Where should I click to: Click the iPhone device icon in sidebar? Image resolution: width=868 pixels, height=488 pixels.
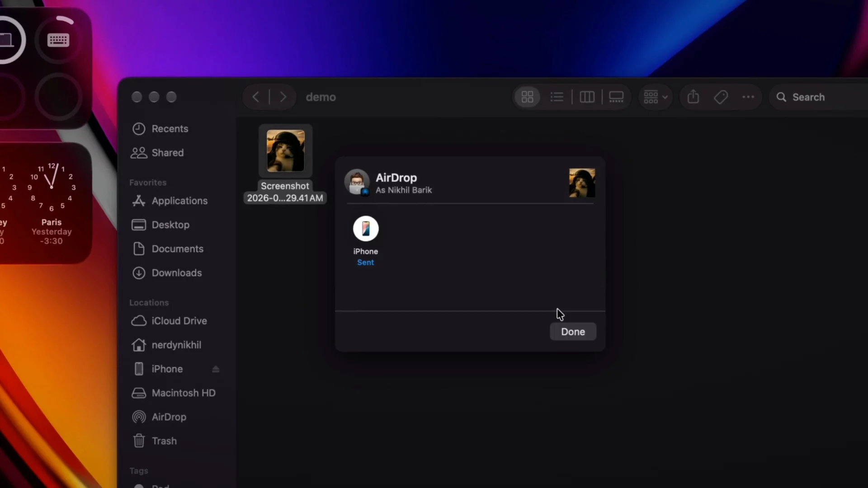[139, 369]
